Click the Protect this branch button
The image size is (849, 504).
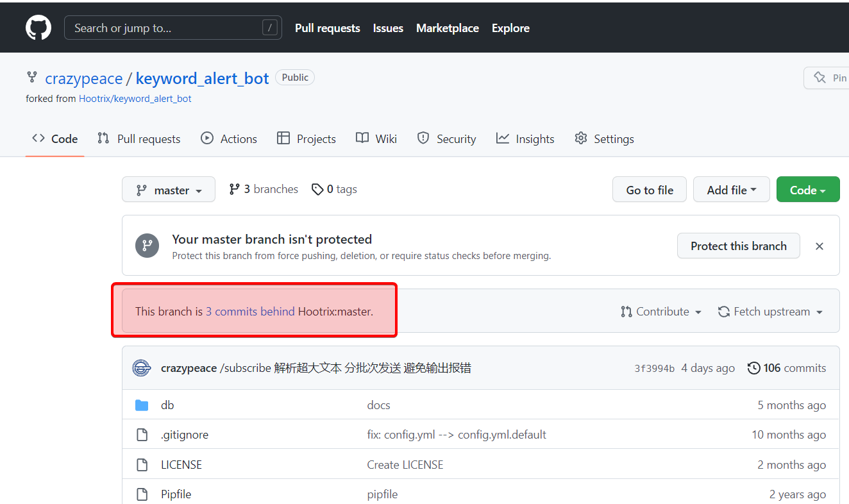point(738,246)
